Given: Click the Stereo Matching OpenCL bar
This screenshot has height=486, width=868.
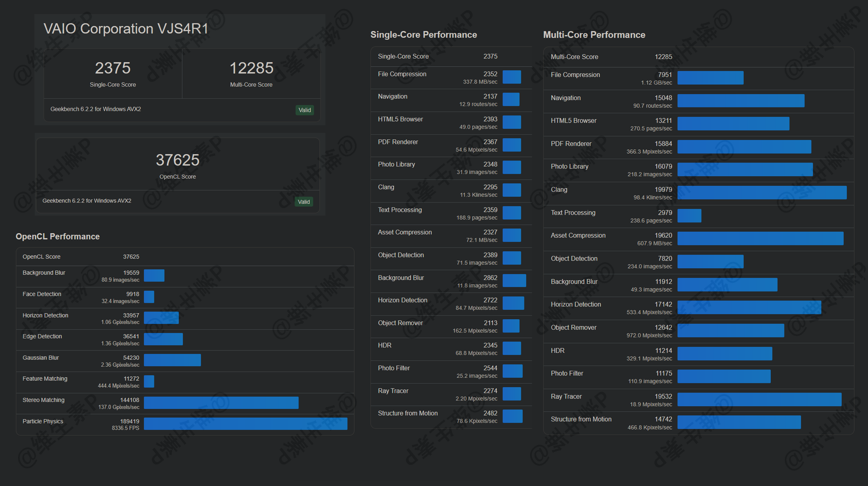Looking at the screenshot, I should (221, 402).
